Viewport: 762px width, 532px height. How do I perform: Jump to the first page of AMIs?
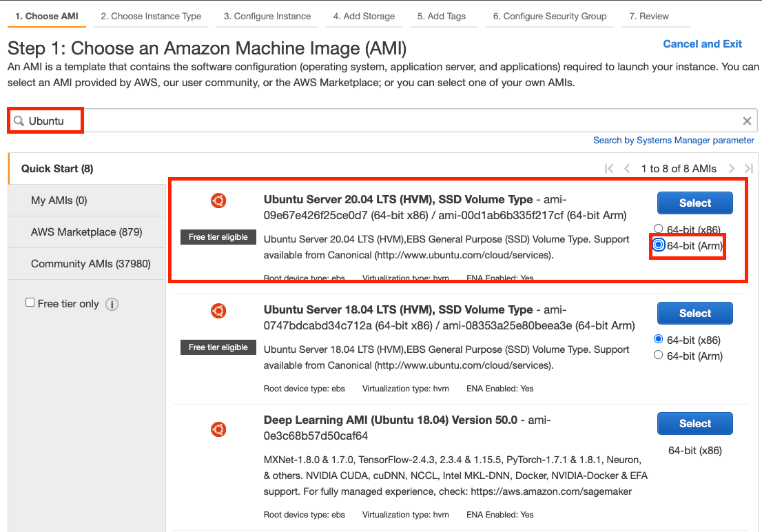609,168
